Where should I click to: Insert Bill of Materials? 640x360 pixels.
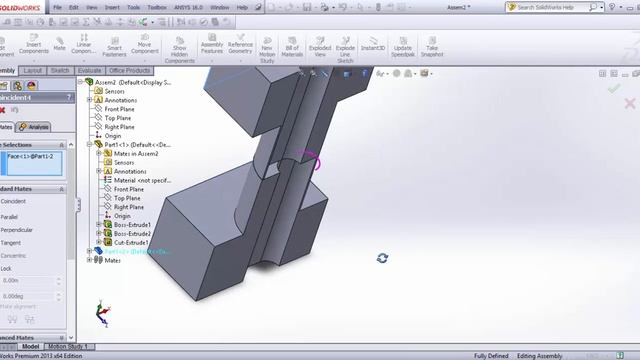pos(292,47)
